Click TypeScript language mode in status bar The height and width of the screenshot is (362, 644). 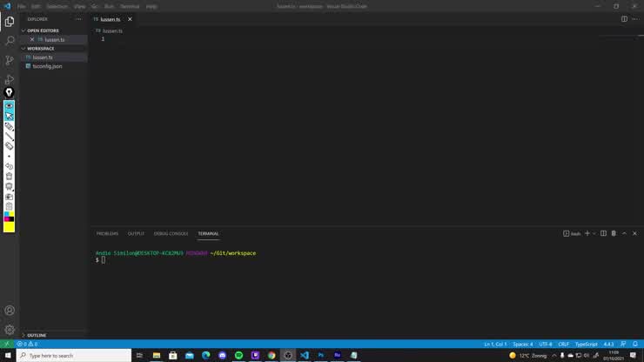pos(586,344)
